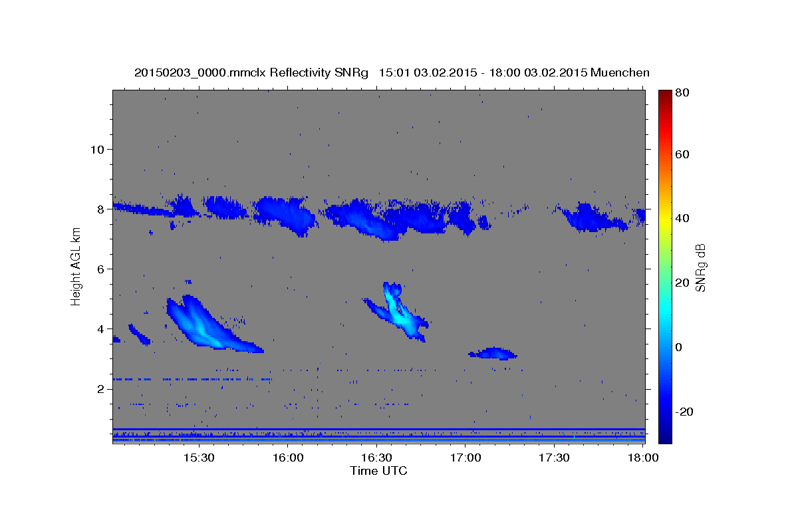The width and height of the screenshot is (798, 532).
Task: Click the height tick label 4
Action: [99, 329]
